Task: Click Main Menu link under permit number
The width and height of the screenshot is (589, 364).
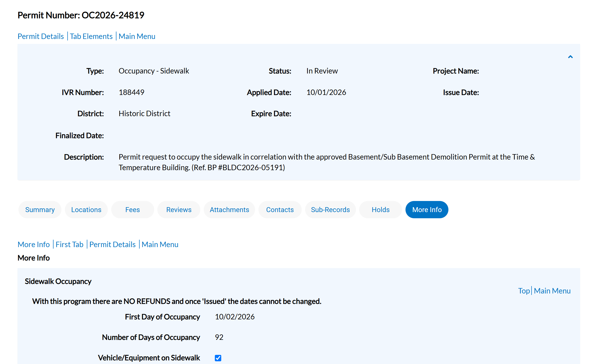Action: (x=137, y=36)
